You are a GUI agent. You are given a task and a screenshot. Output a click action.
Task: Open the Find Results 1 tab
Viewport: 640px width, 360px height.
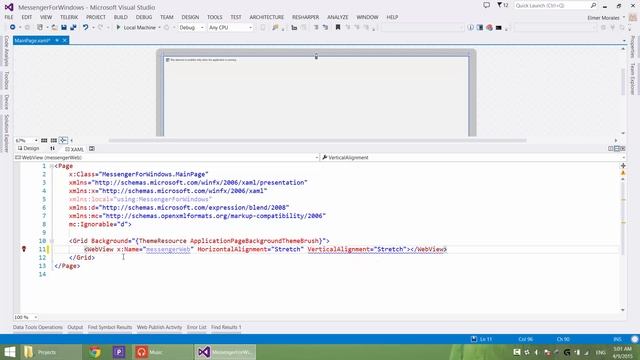click(x=226, y=327)
